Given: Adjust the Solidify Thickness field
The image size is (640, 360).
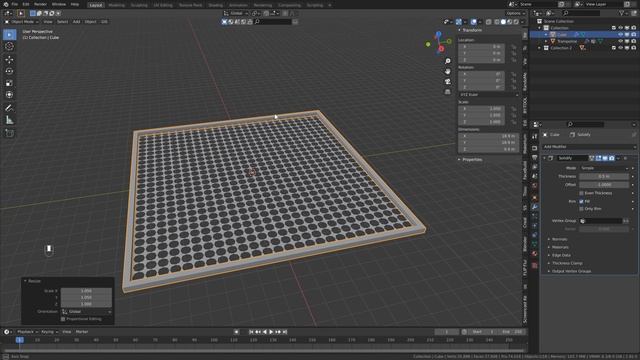Looking at the screenshot, I should pyautogui.click(x=604, y=176).
